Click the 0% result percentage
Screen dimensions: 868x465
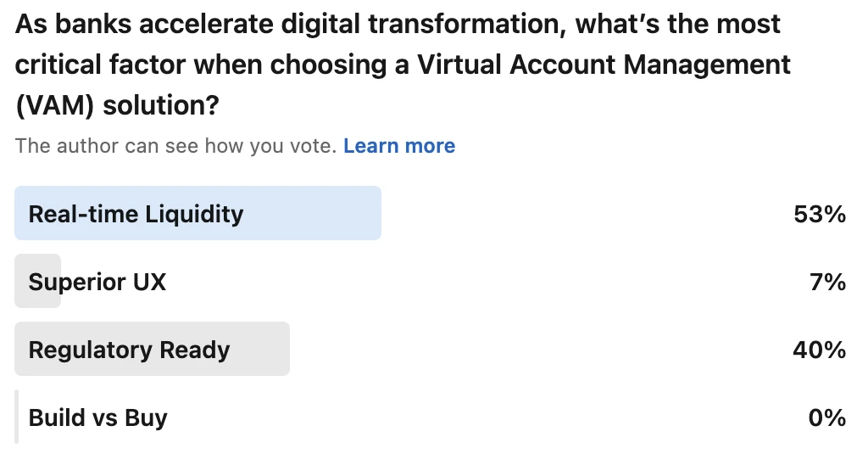tap(827, 417)
